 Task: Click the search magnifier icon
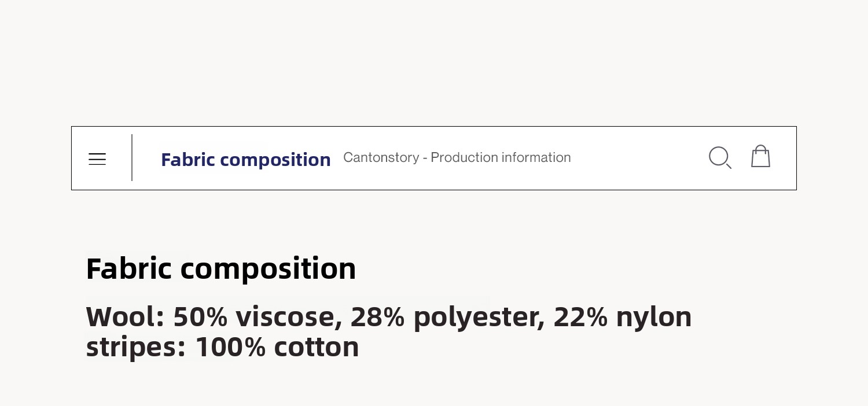(x=719, y=157)
